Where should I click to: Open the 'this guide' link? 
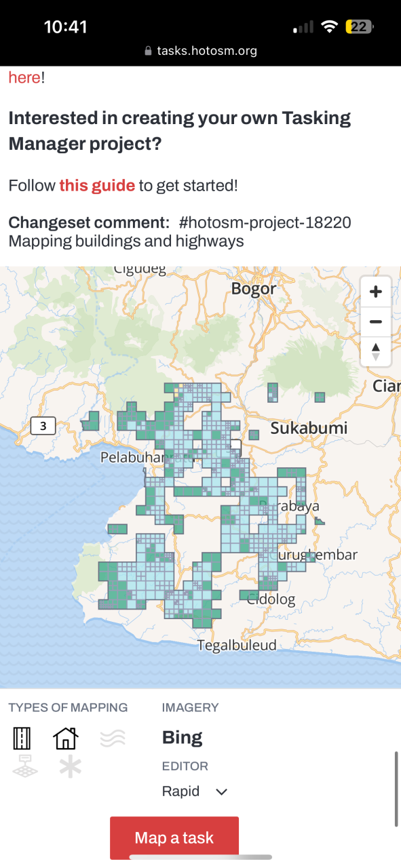[97, 185]
